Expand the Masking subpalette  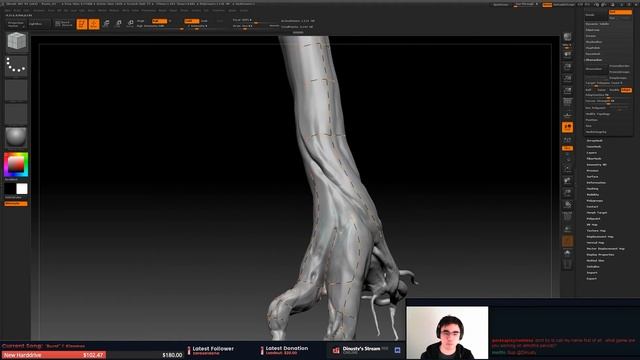593,189
